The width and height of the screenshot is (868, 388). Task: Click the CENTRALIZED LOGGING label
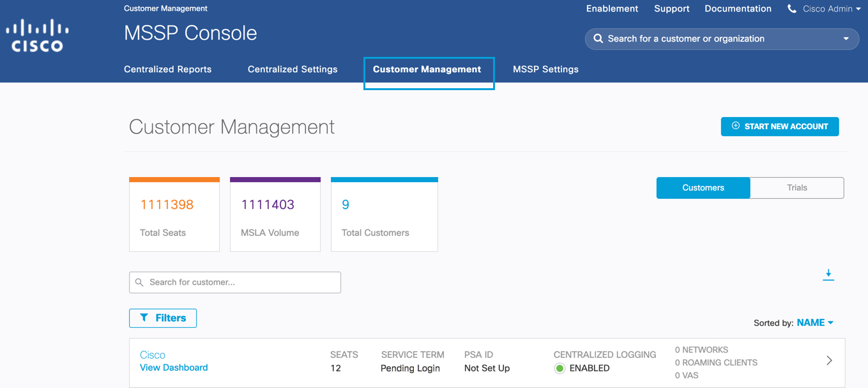pos(605,355)
